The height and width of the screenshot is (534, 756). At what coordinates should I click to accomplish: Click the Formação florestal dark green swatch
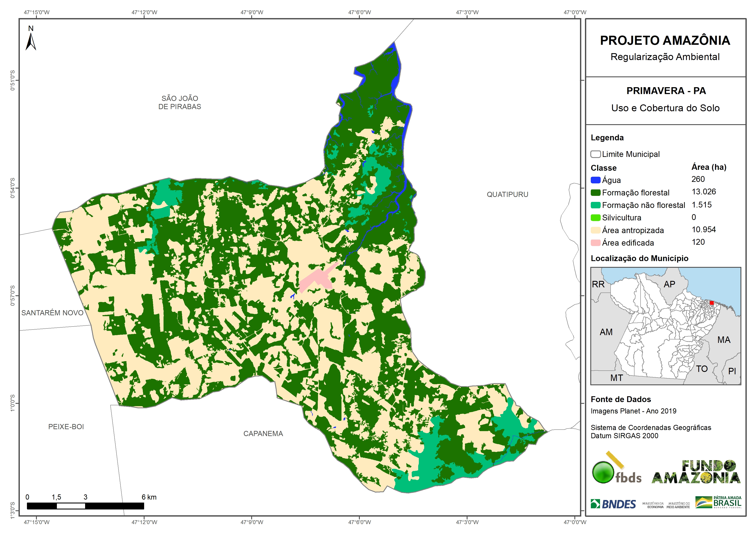[595, 192]
